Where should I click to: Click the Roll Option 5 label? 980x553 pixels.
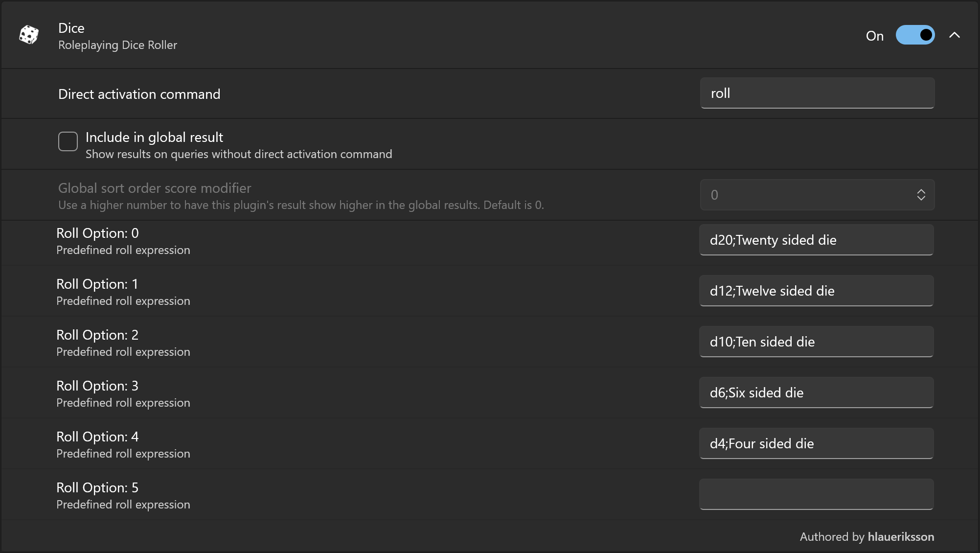97,488
